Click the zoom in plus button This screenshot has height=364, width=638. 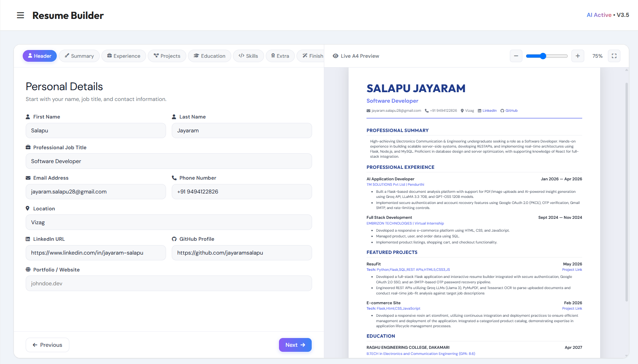coord(578,56)
